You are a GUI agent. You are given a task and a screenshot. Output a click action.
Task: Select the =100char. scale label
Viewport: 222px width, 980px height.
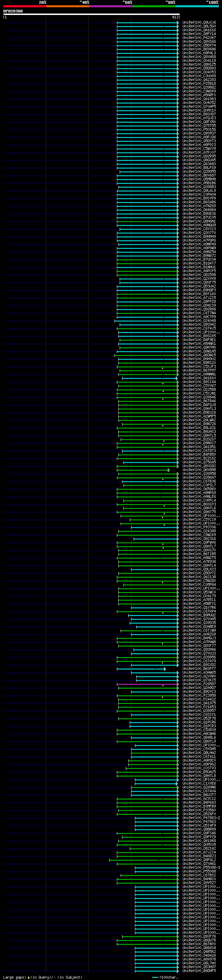click(169, 977)
